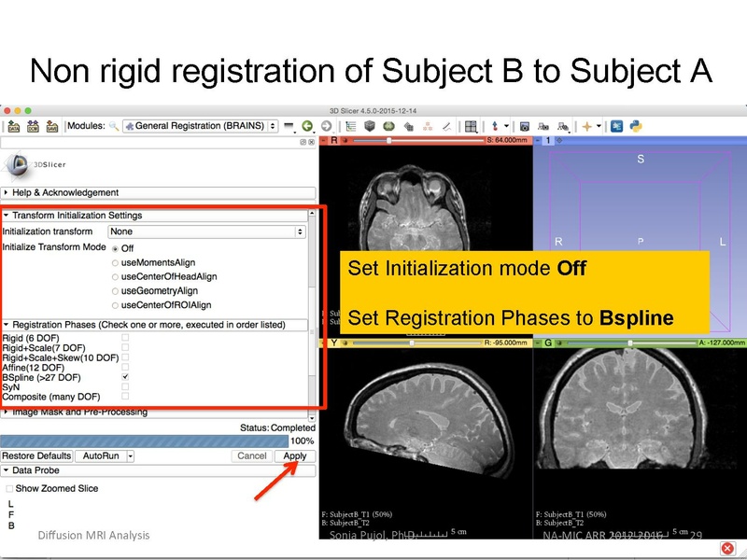Click the Save data toolbar icon
Image resolution: width=747 pixels, height=560 pixels.
tap(51, 124)
